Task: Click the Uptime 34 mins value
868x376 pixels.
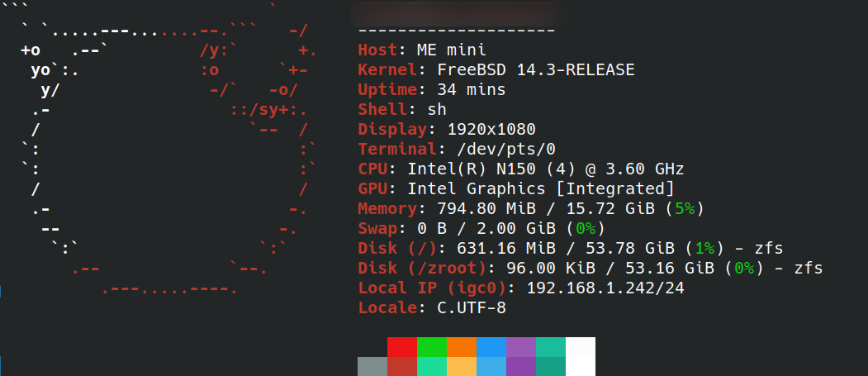Action: click(472, 89)
